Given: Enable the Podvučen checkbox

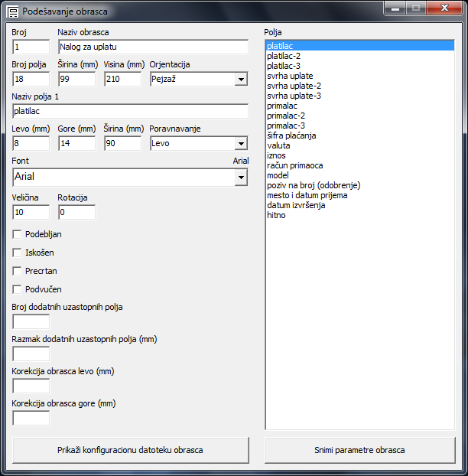Looking at the screenshot, I should [17, 289].
